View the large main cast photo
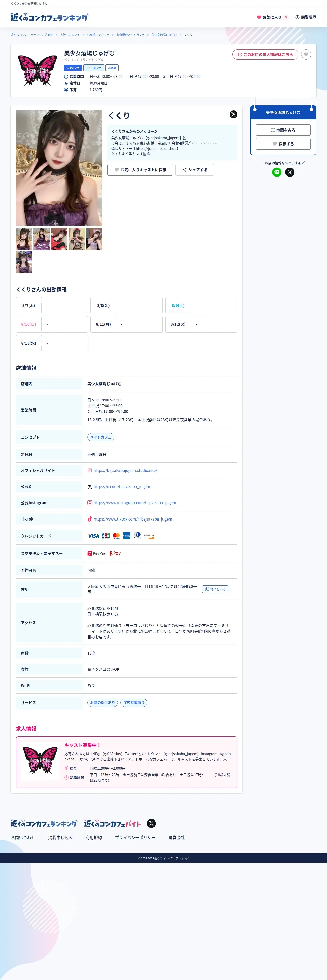 59,168
